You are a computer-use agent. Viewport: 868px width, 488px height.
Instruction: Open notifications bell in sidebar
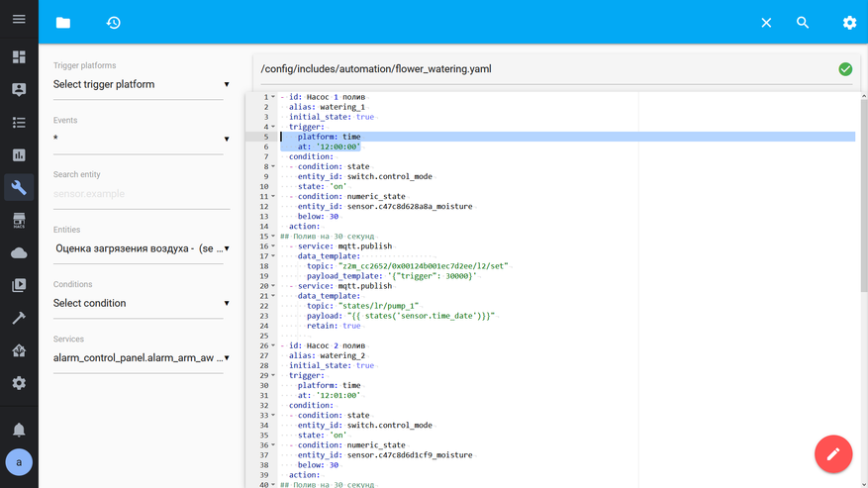[x=19, y=430]
